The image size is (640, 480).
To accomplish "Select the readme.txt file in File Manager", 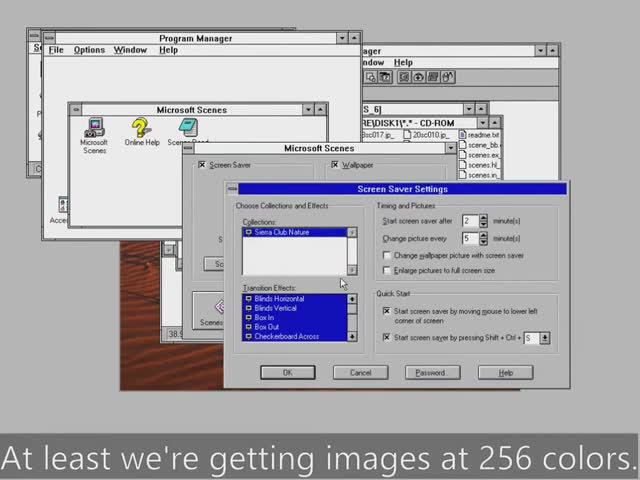I will pos(479,135).
